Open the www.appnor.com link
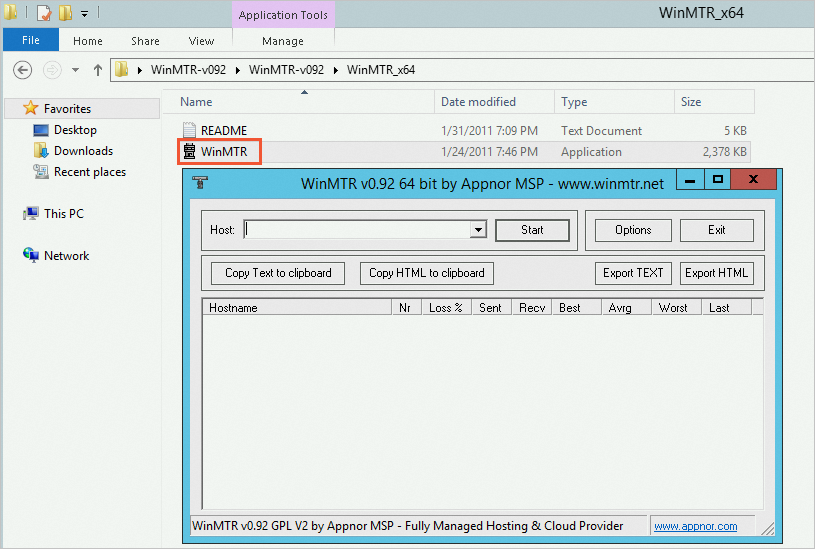 pyautogui.click(x=695, y=526)
